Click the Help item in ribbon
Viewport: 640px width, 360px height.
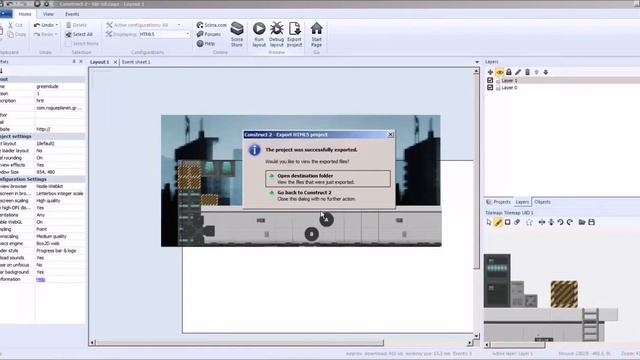206,43
